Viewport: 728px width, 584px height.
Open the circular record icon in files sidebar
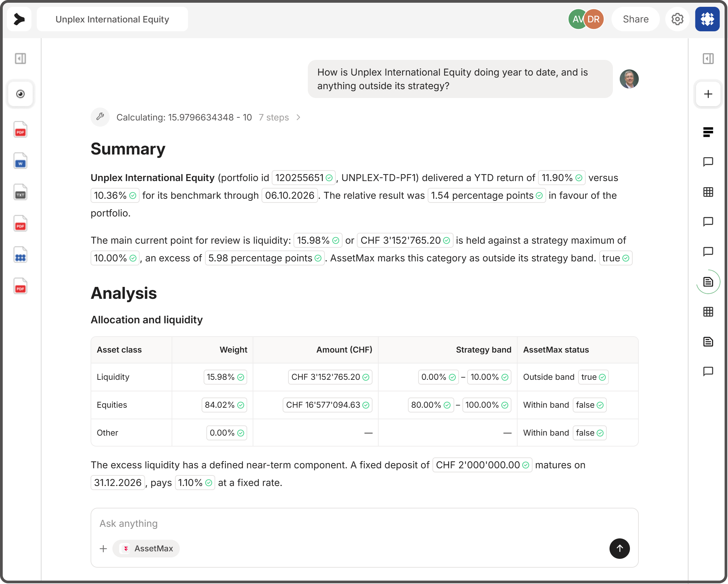(20, 94)
